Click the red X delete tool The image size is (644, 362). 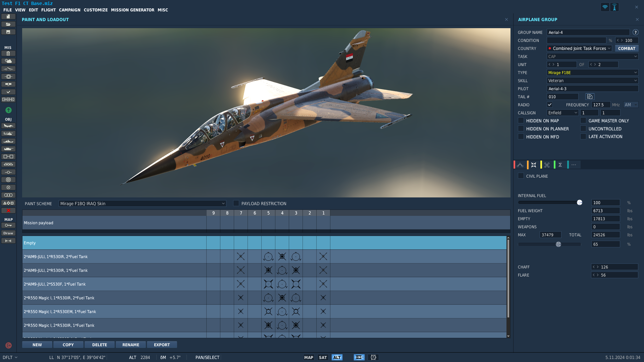[x=8, y=210]
